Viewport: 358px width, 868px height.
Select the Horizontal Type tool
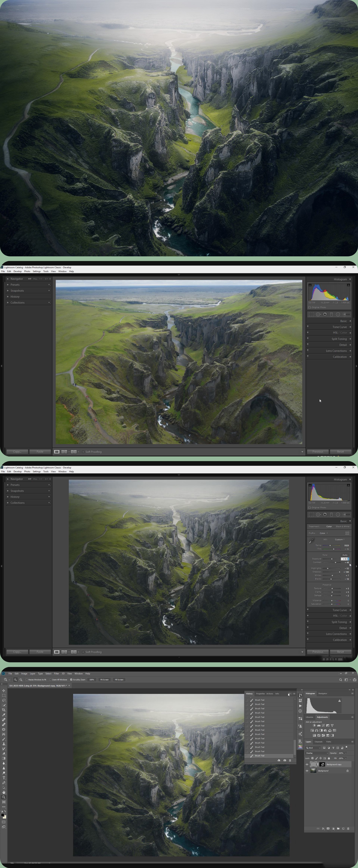tap(4, 778)
